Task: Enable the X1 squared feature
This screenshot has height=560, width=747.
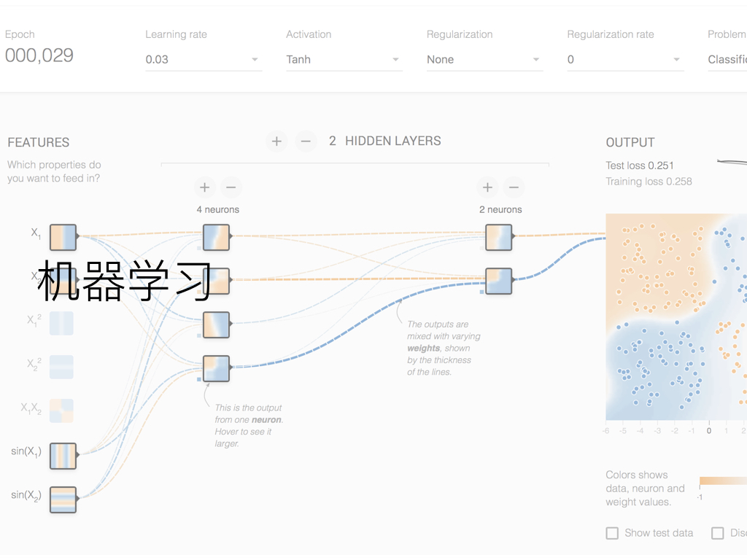Action: point(61,323)
